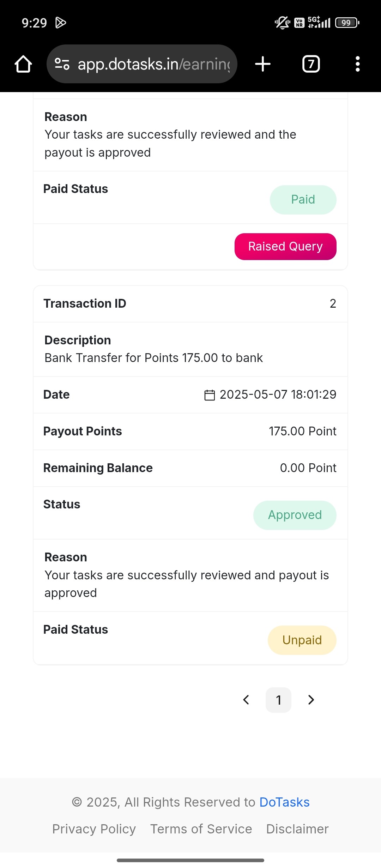The width and height of the screenshot is (381, 868).
Task: Go to previous page with left chevron
Action: pyautogui.click(x=246, y=700)
